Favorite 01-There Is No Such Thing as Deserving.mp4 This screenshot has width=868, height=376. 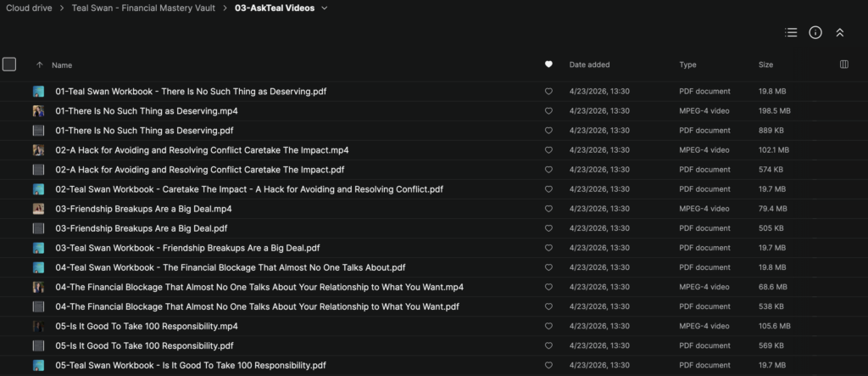548,111
